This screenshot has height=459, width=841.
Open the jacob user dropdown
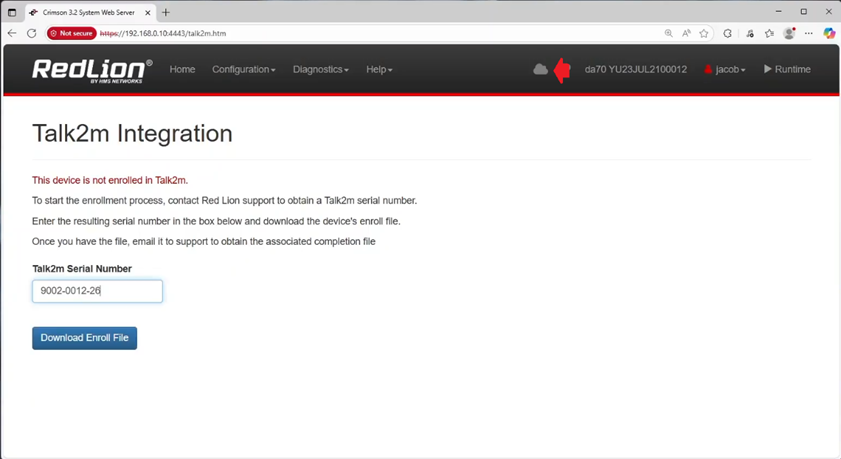(725, 69)
